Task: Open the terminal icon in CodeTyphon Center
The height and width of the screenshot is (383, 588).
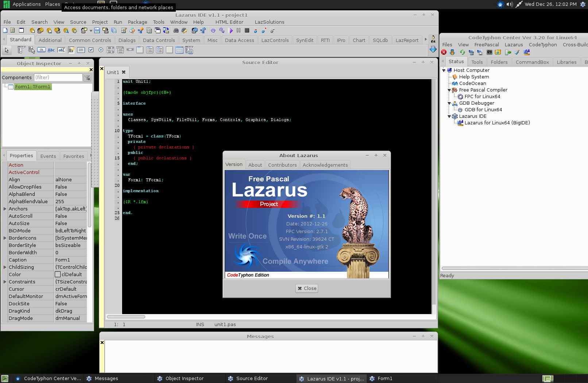Action: pos(490,52)
